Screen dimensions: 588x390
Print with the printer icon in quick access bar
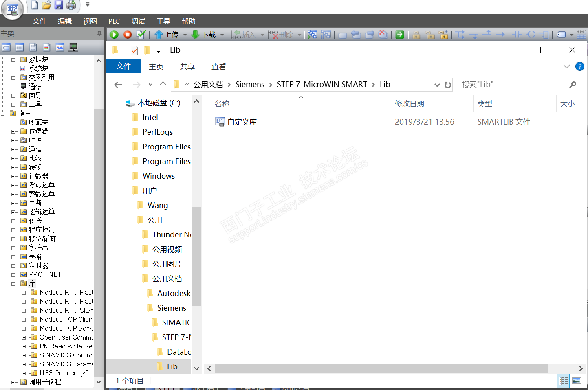(71, 5)
